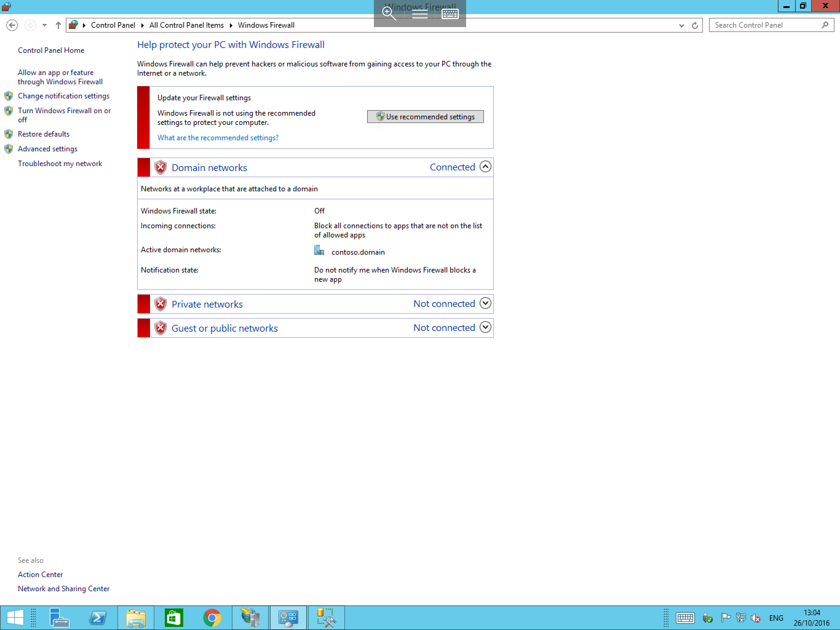Open Server Manager from the taskbar
The height and width of the screenshot is (630, 840).
pyautogui.click(x=60, y=617)
